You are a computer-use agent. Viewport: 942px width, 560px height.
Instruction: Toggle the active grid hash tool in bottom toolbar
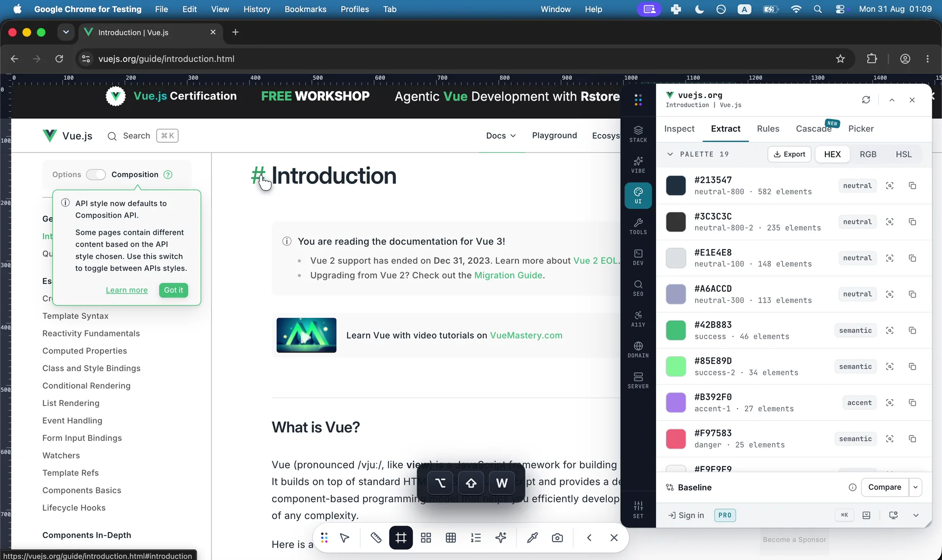pyautogui.click(x=401, y=538)
